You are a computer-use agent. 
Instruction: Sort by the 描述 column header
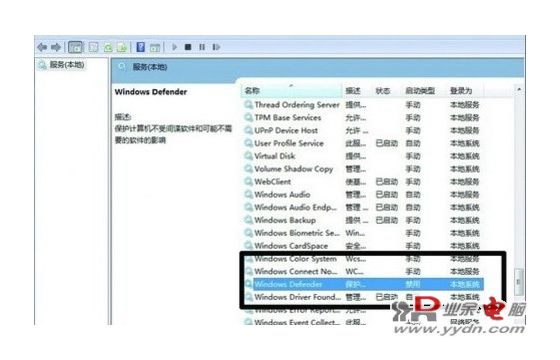coord(357,91)
